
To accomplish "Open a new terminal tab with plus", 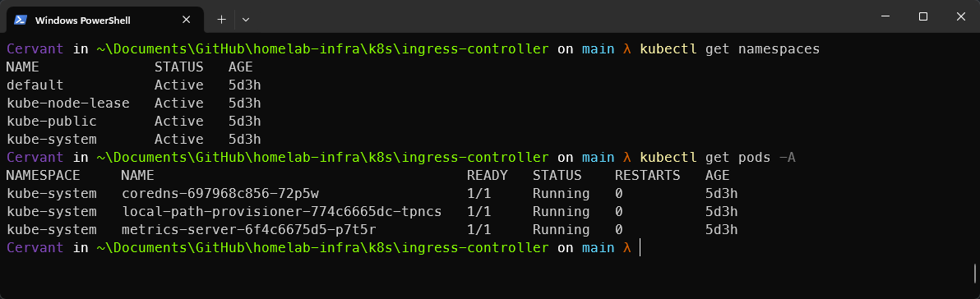I will [221, 20].
